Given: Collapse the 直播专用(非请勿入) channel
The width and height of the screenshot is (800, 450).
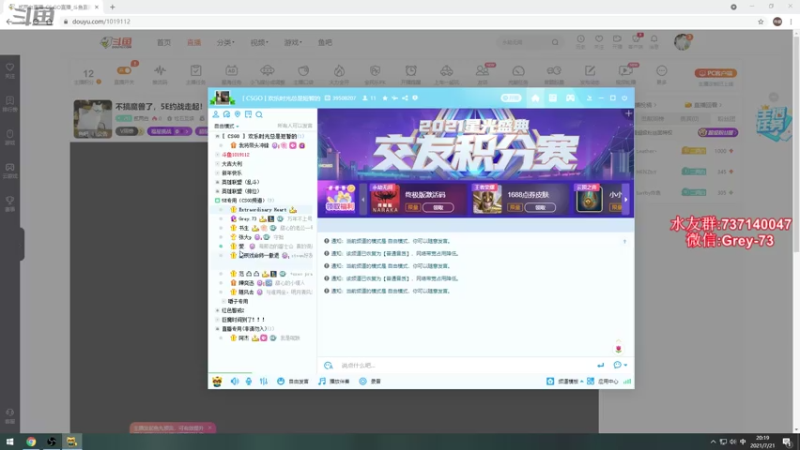Looking at the screenshot, I should pyautogui.click(x=217, y=329).
